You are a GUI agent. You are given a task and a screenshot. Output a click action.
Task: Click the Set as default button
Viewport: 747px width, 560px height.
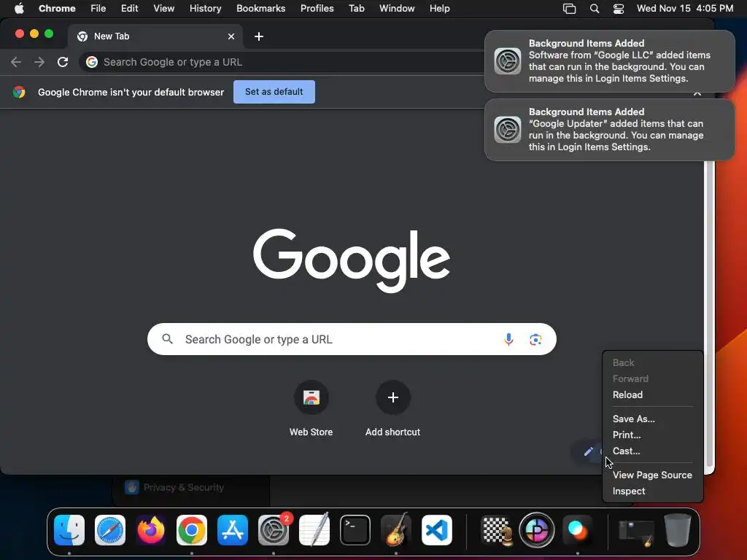274,92
